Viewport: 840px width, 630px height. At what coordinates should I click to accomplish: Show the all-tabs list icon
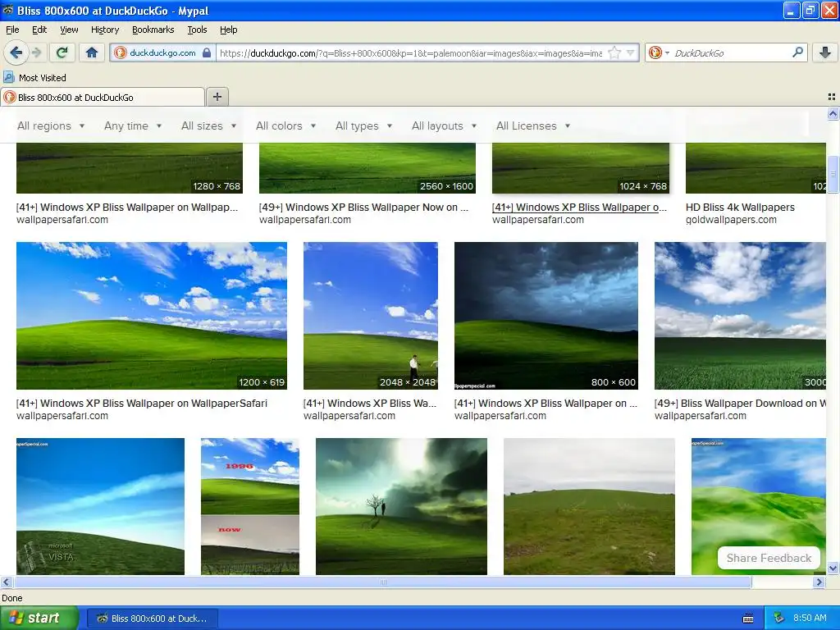tap(832, 97)
